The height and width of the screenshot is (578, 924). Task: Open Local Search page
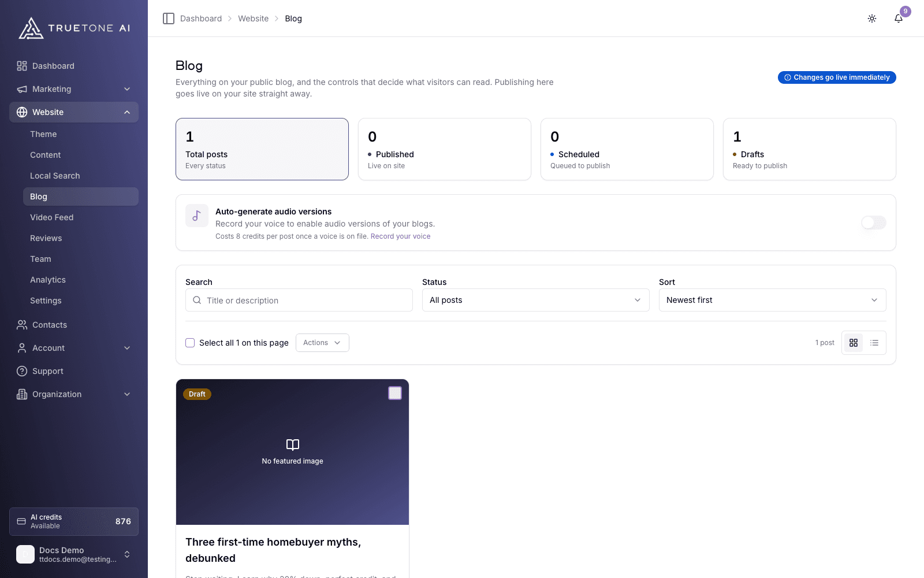[x=81, y=176]
